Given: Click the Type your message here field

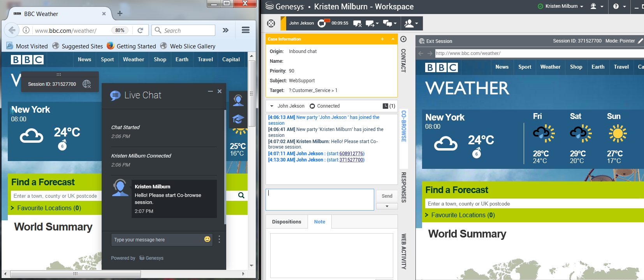Looking at the screenshot, I should tap(156, 240).
